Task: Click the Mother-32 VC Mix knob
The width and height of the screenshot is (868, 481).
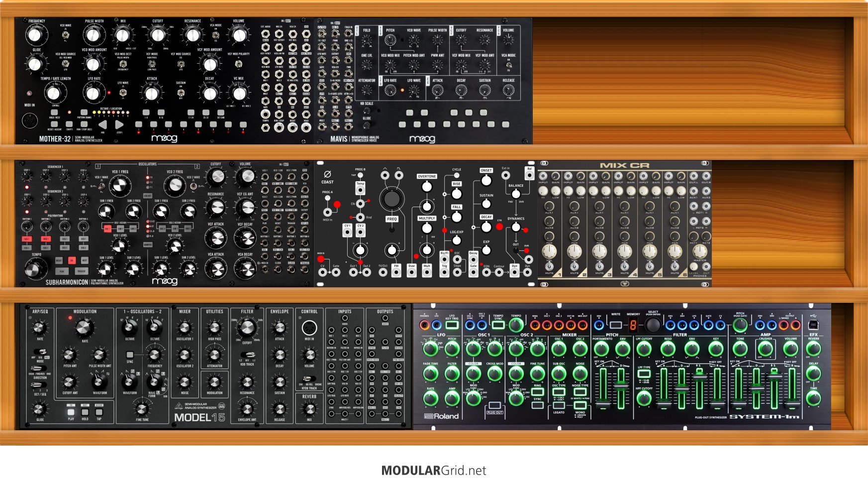Action: pos(239,93)
